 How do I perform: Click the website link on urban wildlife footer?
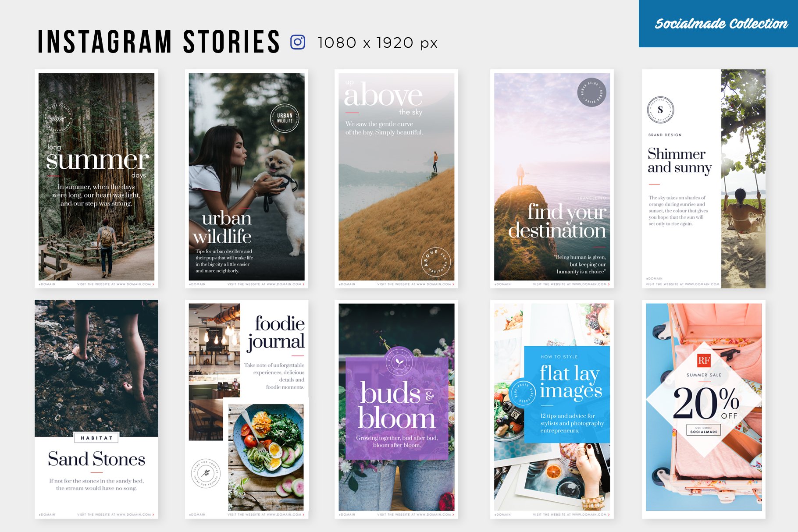(x=266, y=284)
